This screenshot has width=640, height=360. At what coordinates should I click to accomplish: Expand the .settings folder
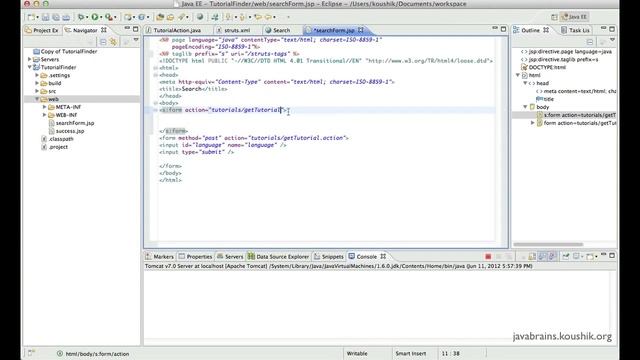[37, 75]
